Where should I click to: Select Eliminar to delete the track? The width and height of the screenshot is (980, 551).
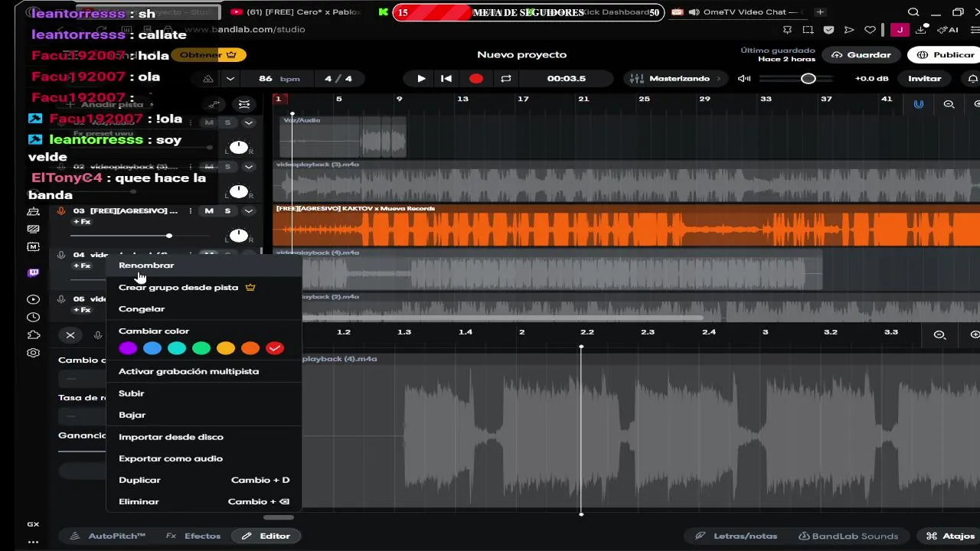point(204,502)
